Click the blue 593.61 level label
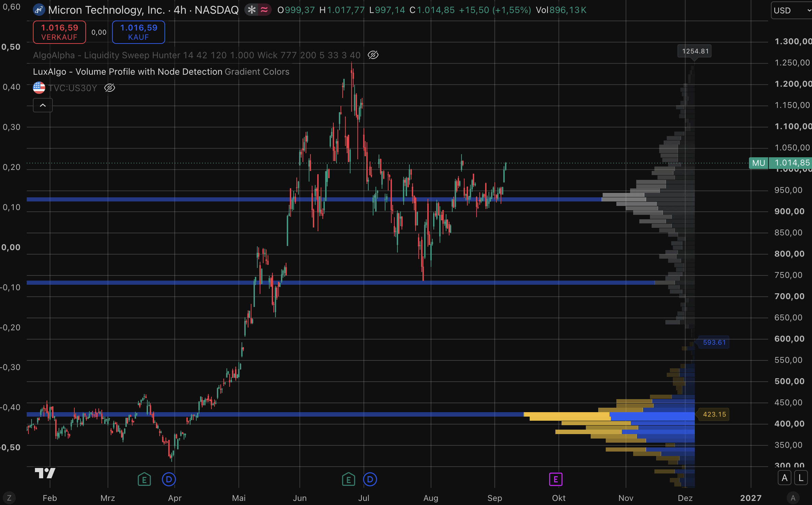 point(714,342)
